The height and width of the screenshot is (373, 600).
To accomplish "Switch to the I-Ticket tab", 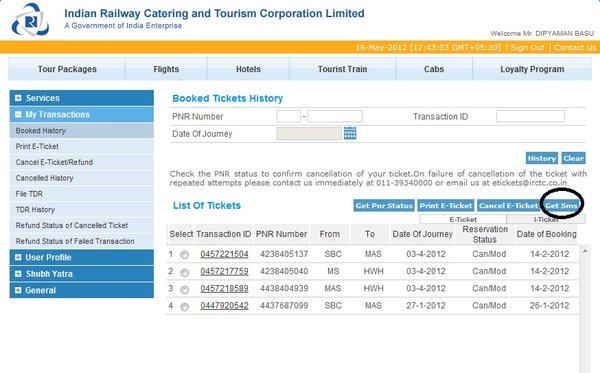I will click(x=546, y=219).
